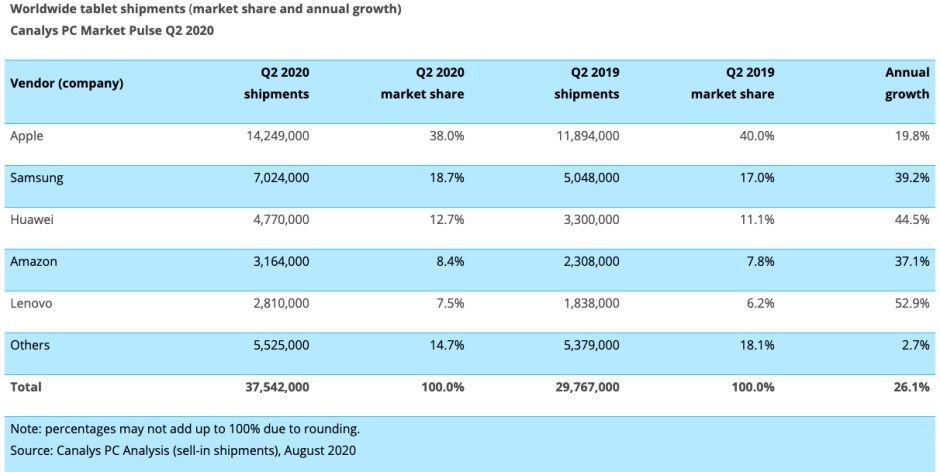Select Huawei shipments value 4,770,000

[x=281, y=220]
